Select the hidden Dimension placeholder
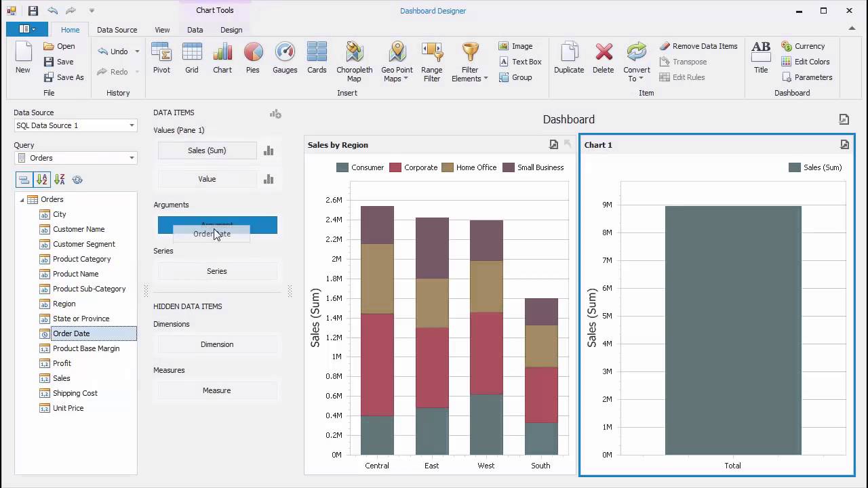This screenshot has width=868, height=488. 217,344
